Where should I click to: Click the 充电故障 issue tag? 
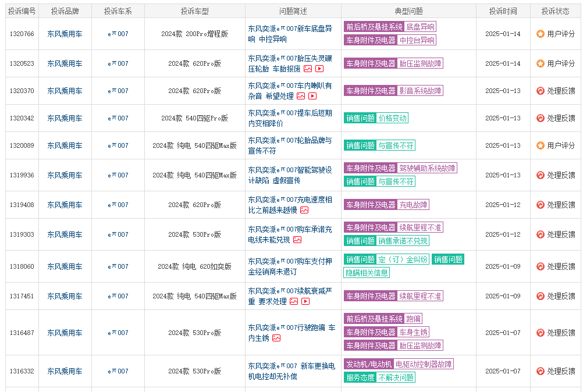tap(413, 205)
